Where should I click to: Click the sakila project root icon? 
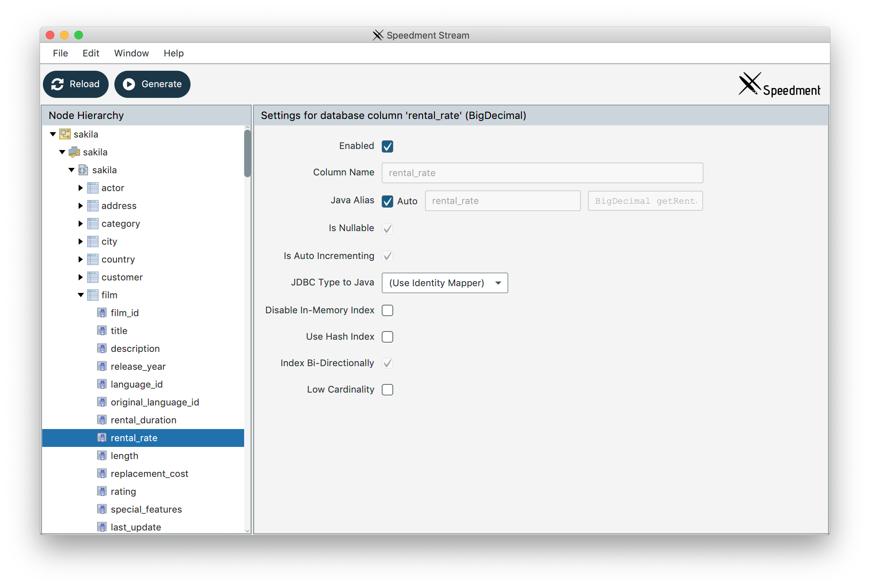tap(65, 134)
